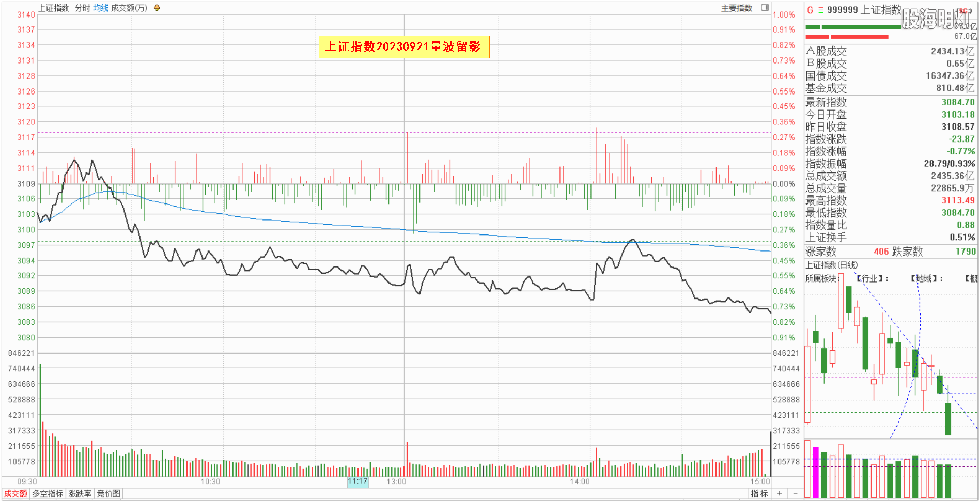Click the 上证指数(日线) mini chart title
The image size is (980, 502).
coord(832,265)
